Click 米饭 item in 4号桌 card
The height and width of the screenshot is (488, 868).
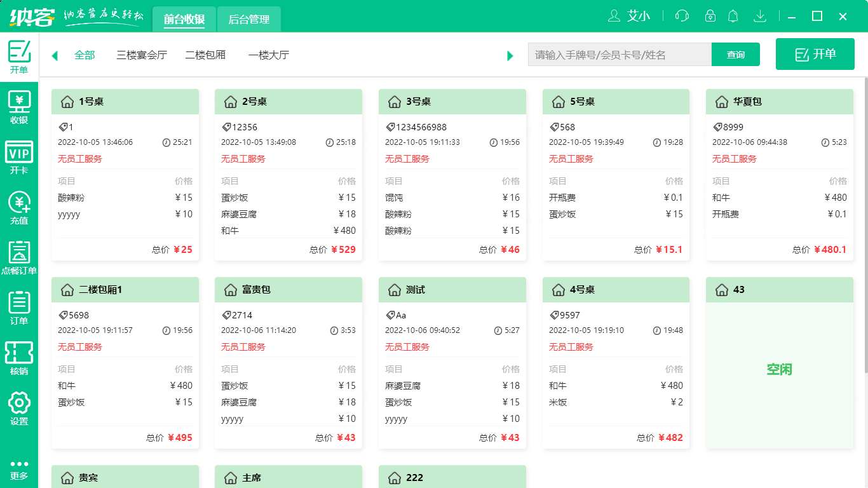coord(558,402)
